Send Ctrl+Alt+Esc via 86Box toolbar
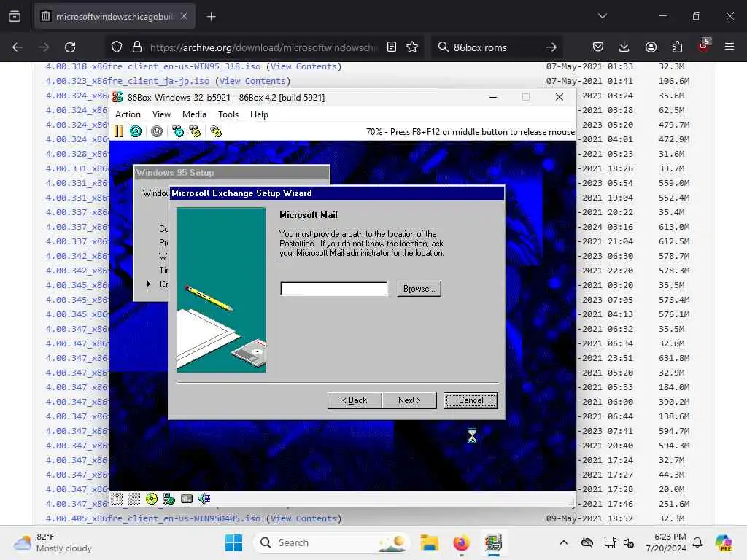The width and height of the screenshot is (747, 560). tap(195, 131)
